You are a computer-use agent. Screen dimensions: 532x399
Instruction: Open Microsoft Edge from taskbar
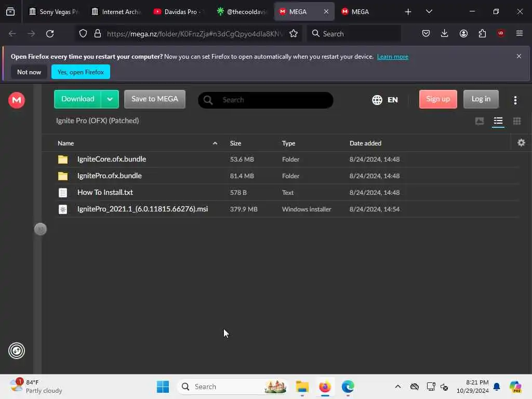(x=348, y=387)
